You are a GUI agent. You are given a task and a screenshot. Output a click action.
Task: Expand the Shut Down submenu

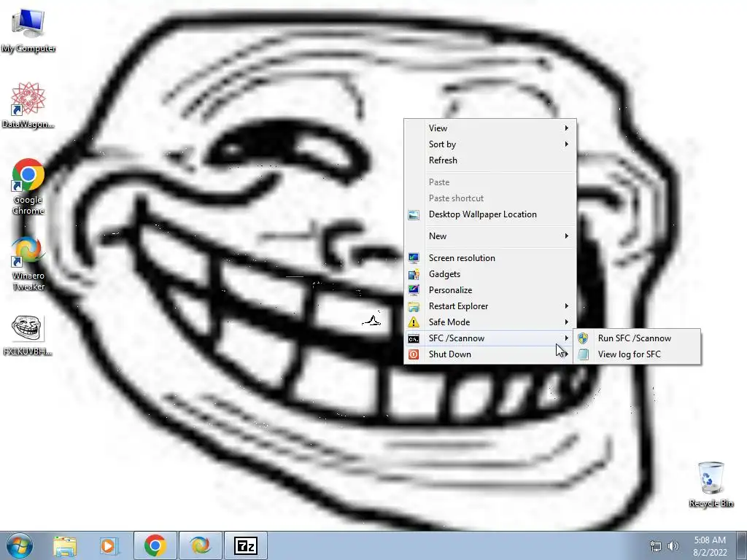click(x=490, y=355)
